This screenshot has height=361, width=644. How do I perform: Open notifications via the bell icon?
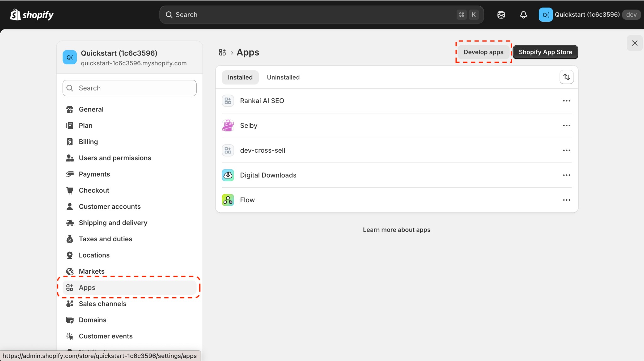[523, 14]
